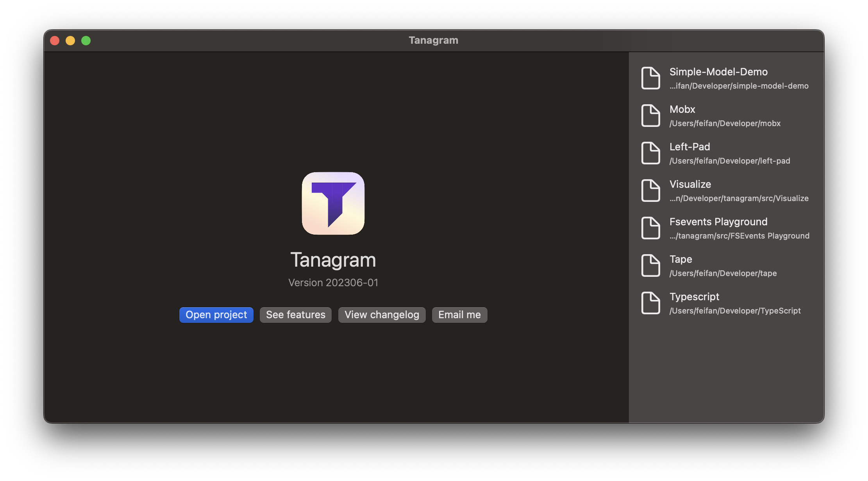Click path /Users/feifan/Developer/TypeScript
868x481 pixels.
click(735, 311)
